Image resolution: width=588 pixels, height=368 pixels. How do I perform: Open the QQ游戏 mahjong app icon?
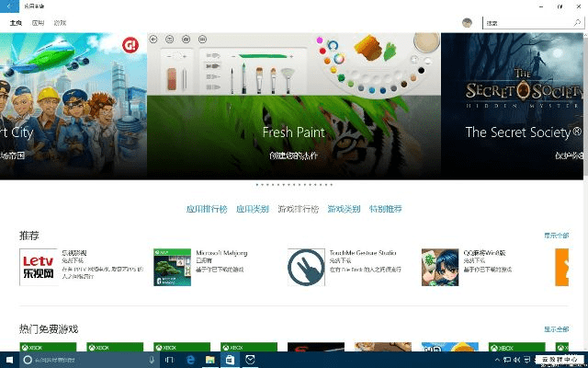440,267
